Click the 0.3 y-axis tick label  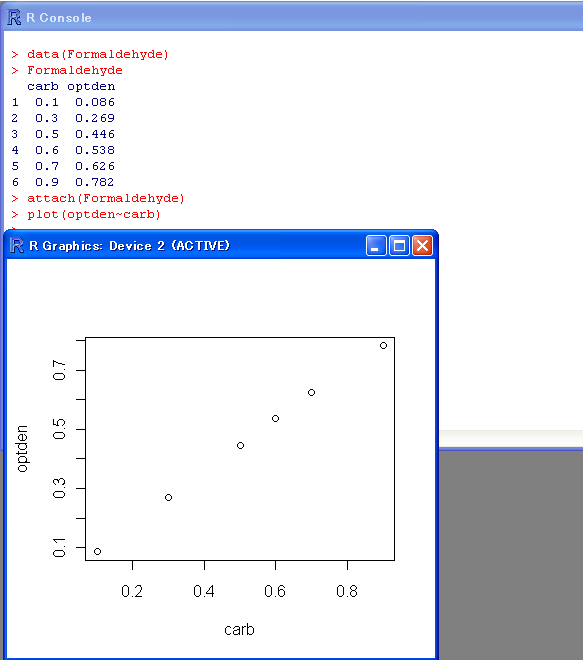[x=59, y=488]
